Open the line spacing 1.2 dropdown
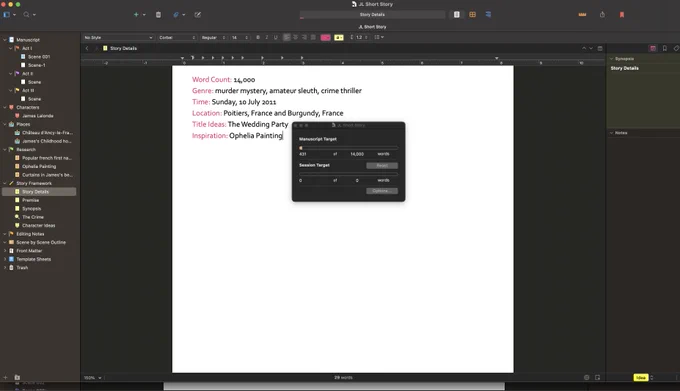This screenshot has width=680, height=391. 359,38
